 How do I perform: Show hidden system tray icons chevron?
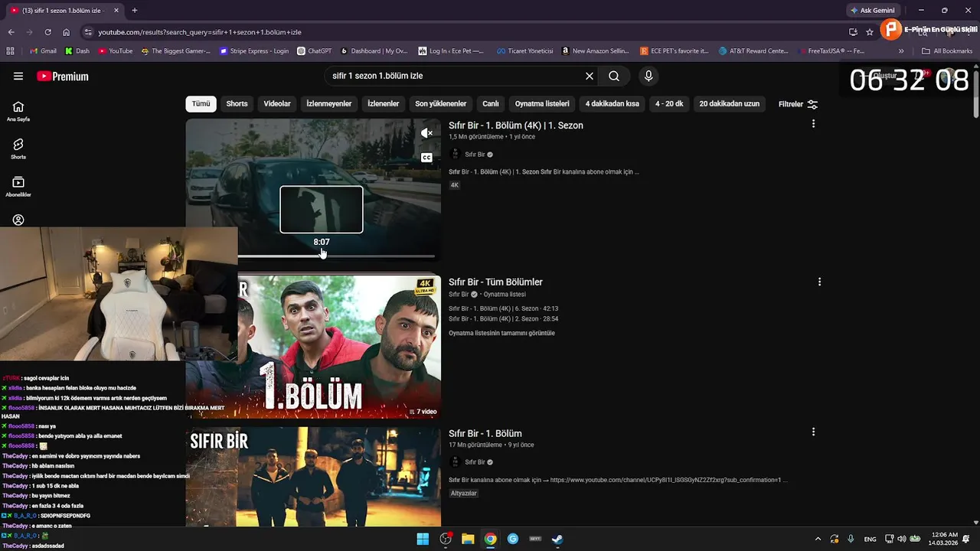818,539
